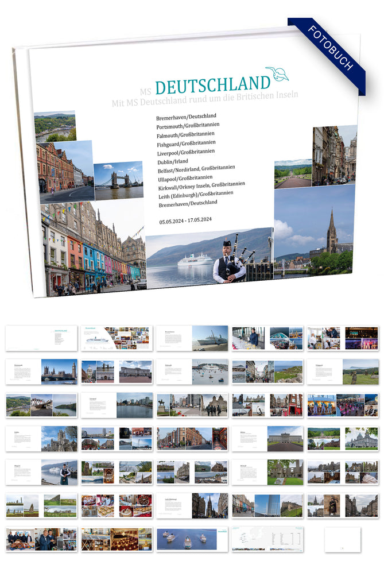Select the Tower Bridge photo on the cover
The width and height of the screenshot is (384, 588).
118,180
